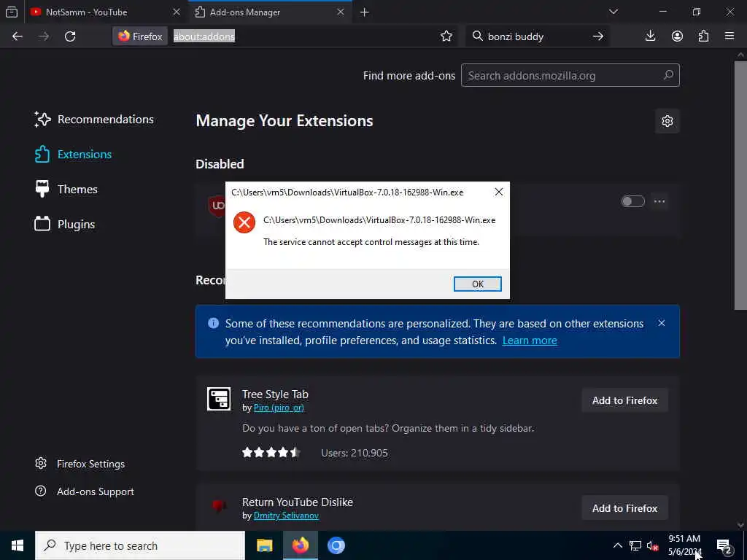The image size is (747, 560).
Task: Open the Firefox account icon
Action: 677,36
